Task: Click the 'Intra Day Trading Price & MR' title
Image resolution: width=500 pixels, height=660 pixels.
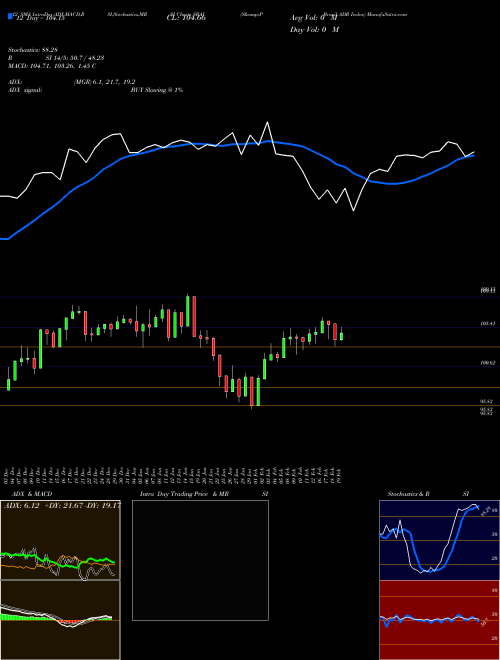Action: [184, 494]
